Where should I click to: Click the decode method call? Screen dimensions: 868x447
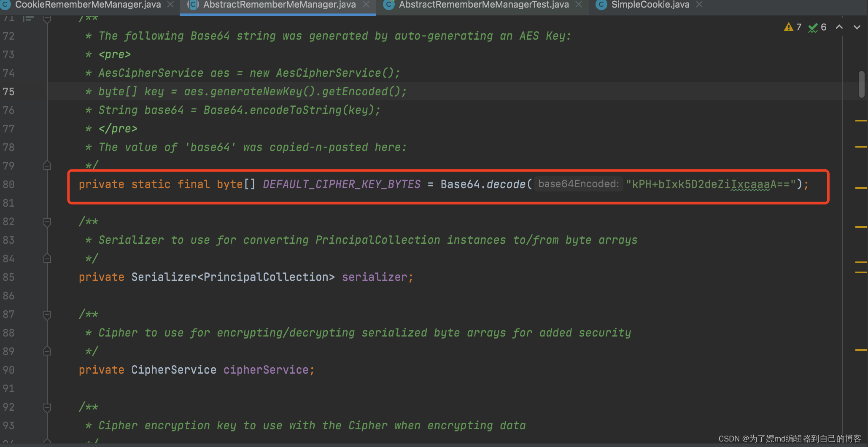coord(506,184)
